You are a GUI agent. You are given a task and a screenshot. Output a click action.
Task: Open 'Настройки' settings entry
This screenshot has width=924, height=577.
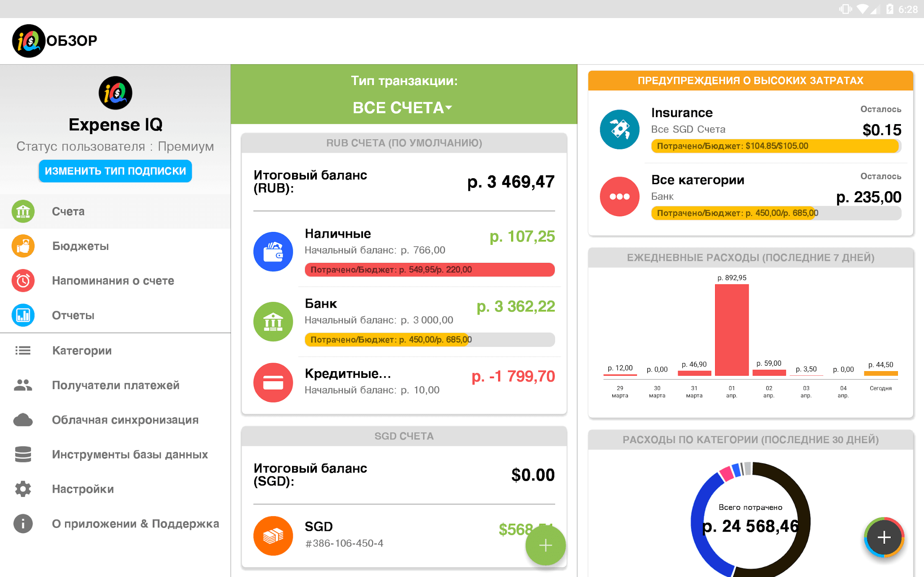click(x=83, y=489)
